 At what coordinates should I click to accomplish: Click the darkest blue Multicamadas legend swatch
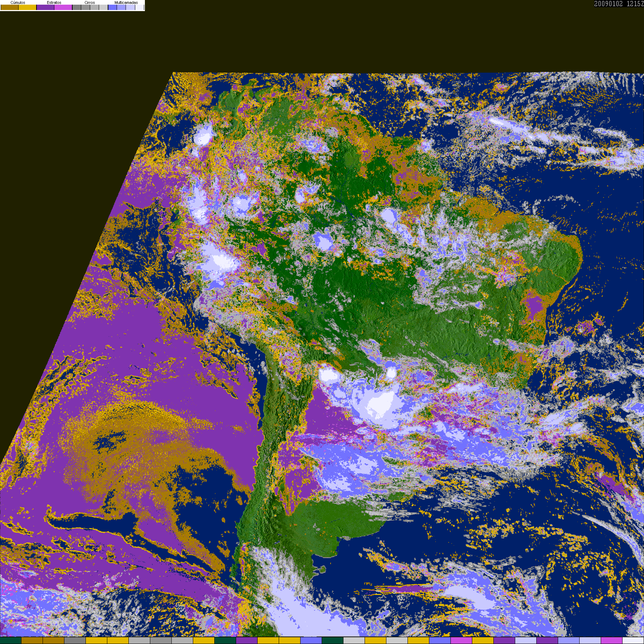112,7
